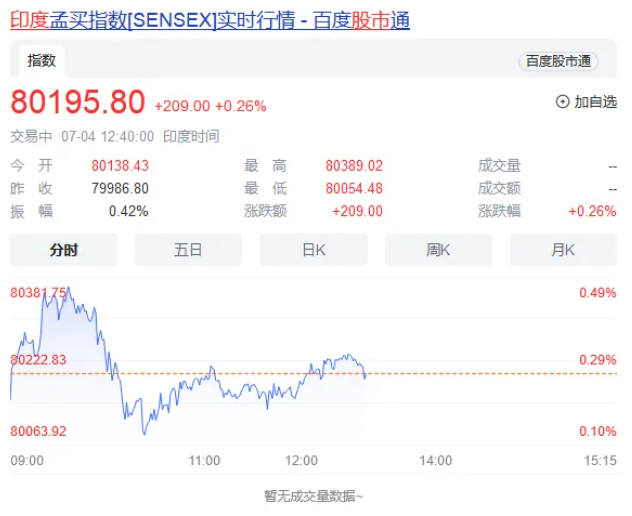Click the 振幅 value 0.42%
This screenshot has height=516, width=632.
pos(129,211)
